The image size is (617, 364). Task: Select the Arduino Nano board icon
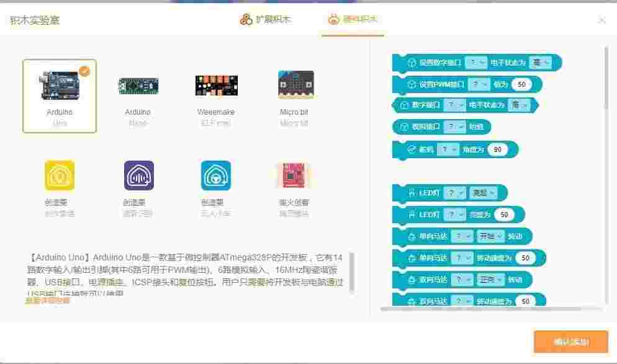138,86
